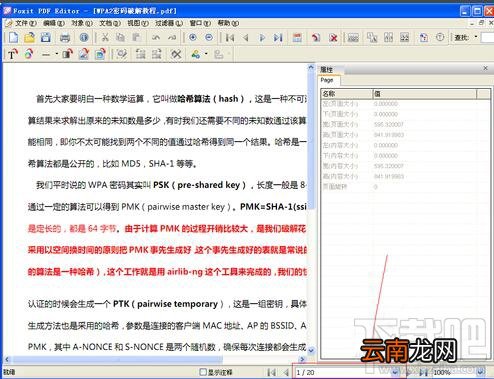Click the horizontal scrollbar thumb under the document

click(x=117, y=359)
